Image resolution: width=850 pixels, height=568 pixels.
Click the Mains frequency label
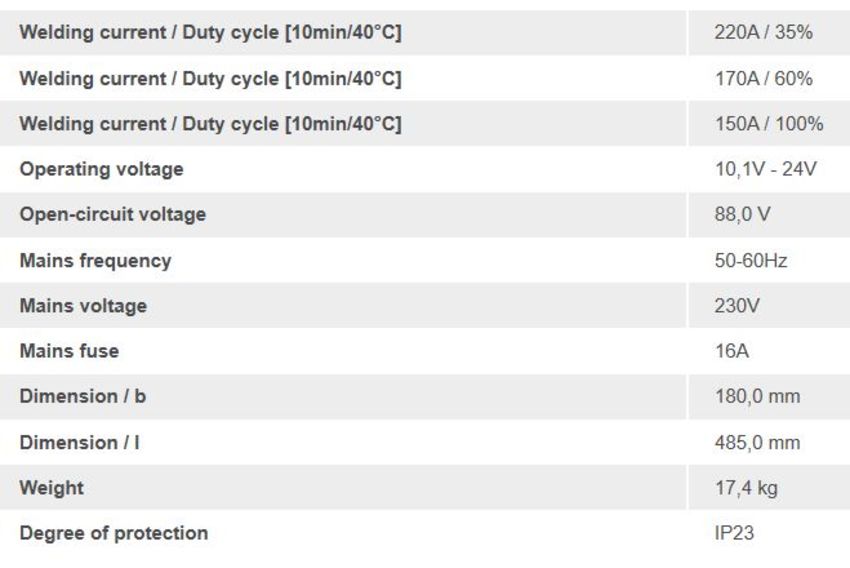point(95,261)
